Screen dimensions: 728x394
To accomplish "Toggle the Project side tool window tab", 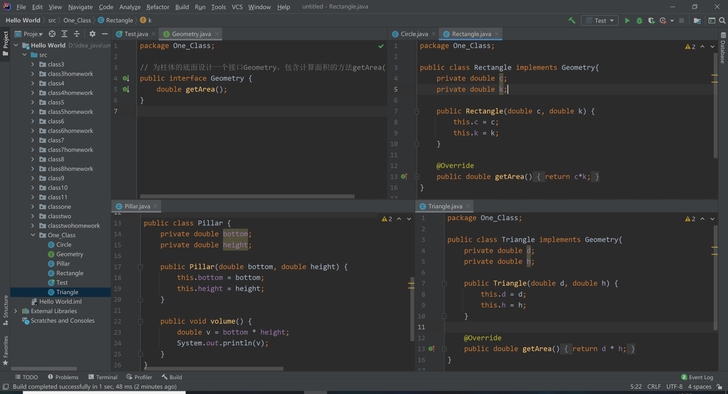I will click(x=5, y=44).
